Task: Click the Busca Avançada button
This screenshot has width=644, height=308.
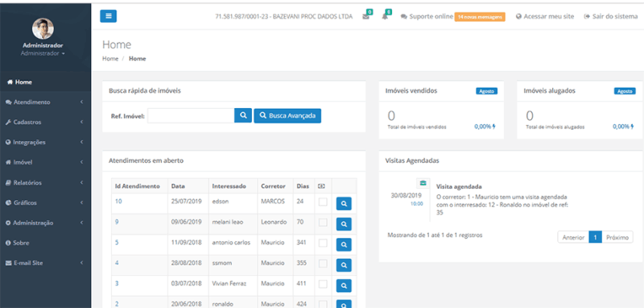Action: 287,116
